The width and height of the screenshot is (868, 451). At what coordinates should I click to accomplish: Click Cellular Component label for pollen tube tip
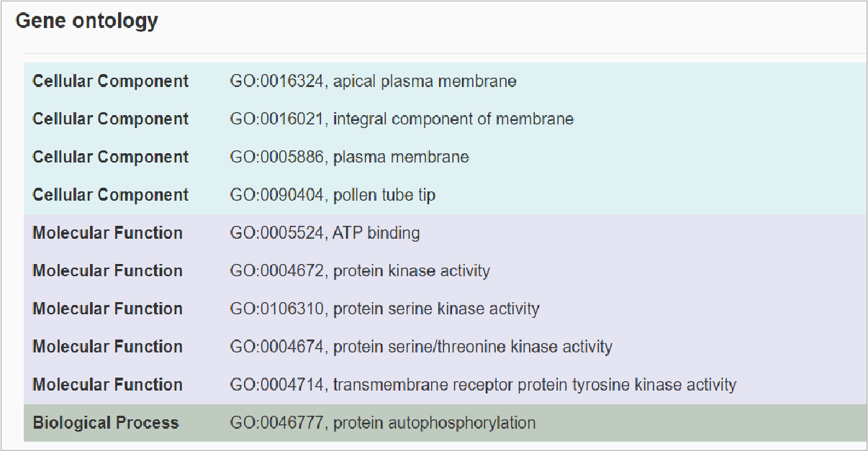(x=111, y=195)
